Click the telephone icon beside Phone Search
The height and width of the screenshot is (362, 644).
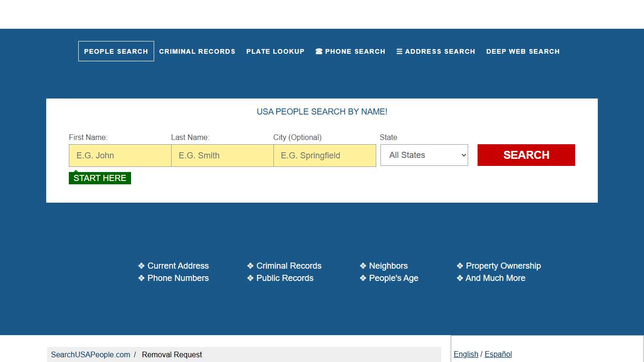pos(319,51)
